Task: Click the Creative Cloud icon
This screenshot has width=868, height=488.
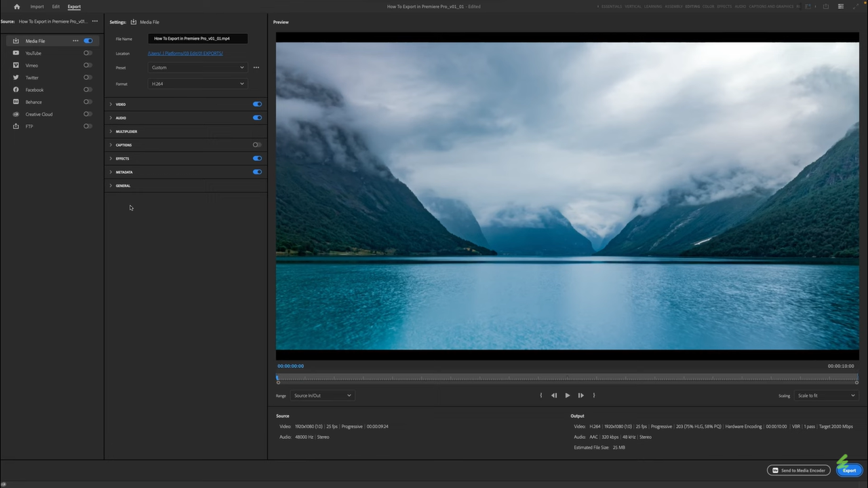Action: [x=16, y=114]
